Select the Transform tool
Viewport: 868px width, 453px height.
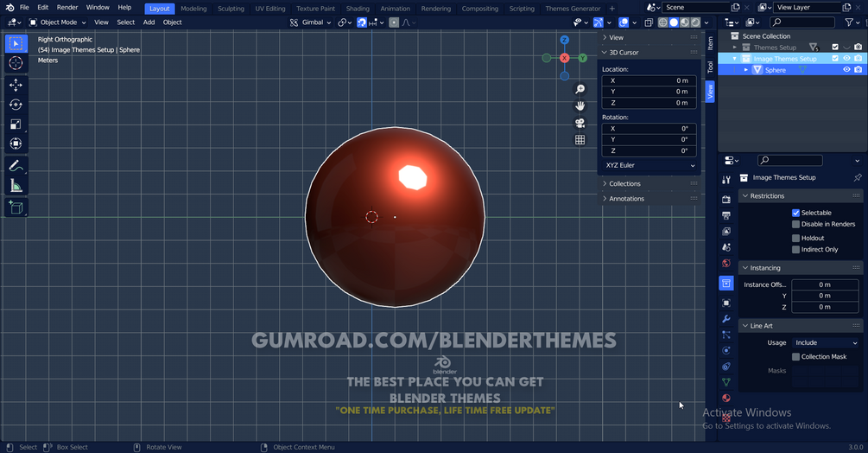click(16, 144)
